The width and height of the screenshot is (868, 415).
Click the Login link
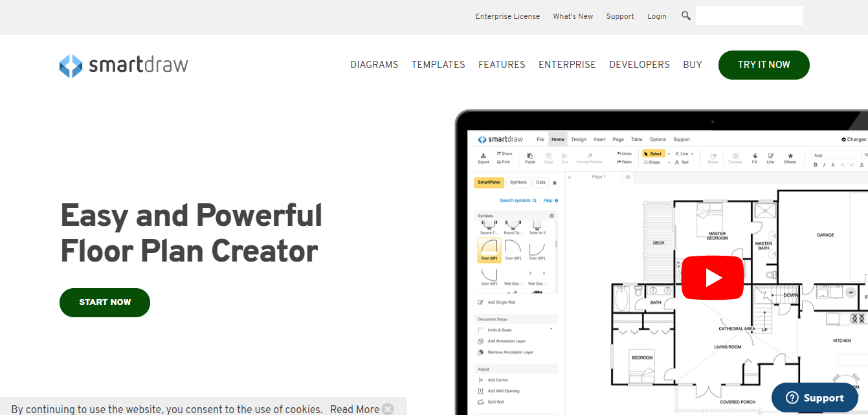pyautogui.click(x=656, y=16)
